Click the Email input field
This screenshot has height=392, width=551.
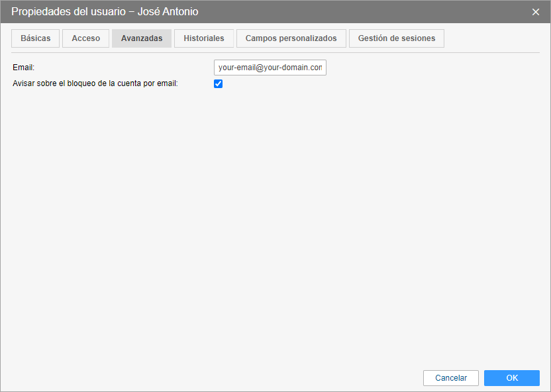(x=270, y=68)
